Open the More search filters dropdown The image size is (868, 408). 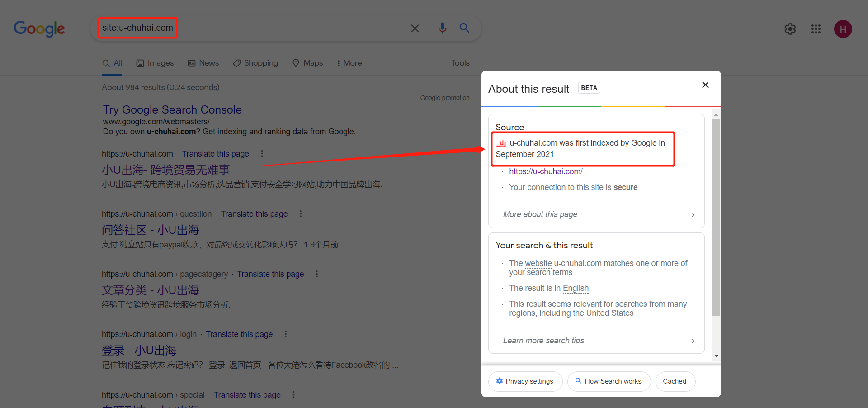tap(349, 63)
